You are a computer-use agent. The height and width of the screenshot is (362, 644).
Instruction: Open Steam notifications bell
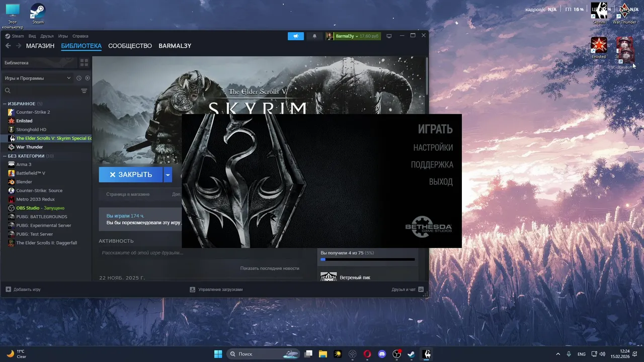tap(315, 36)
